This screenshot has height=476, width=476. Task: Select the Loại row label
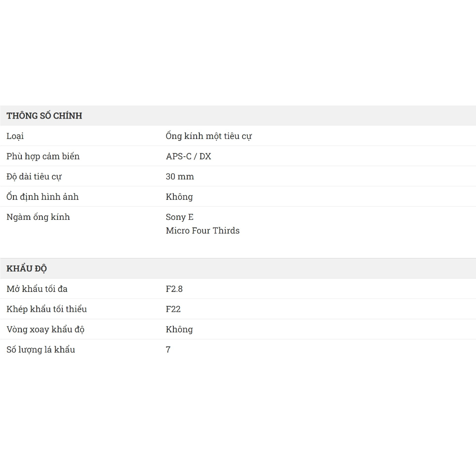pyautogui.click(x=15, y=136)
